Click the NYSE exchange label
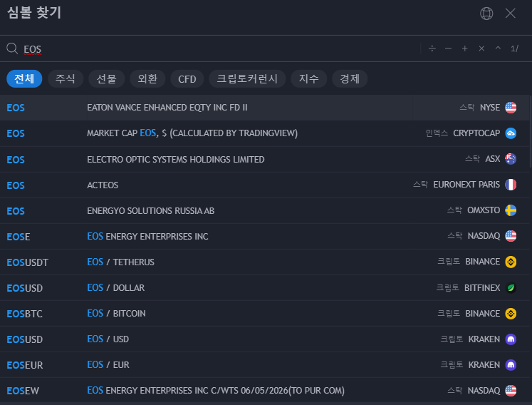532x405 pixels. [x=489, y=108]
